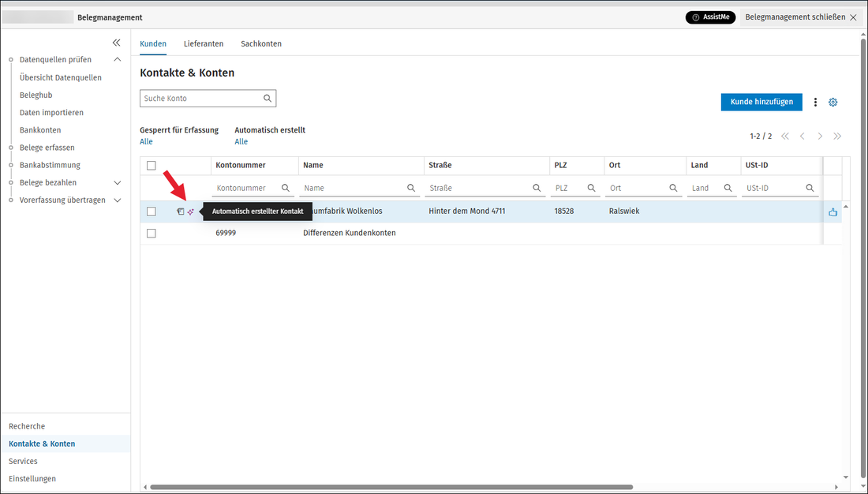Toggle the select-all header checkbox
This screenshot has width=868, height=494.
pos(152,166)
